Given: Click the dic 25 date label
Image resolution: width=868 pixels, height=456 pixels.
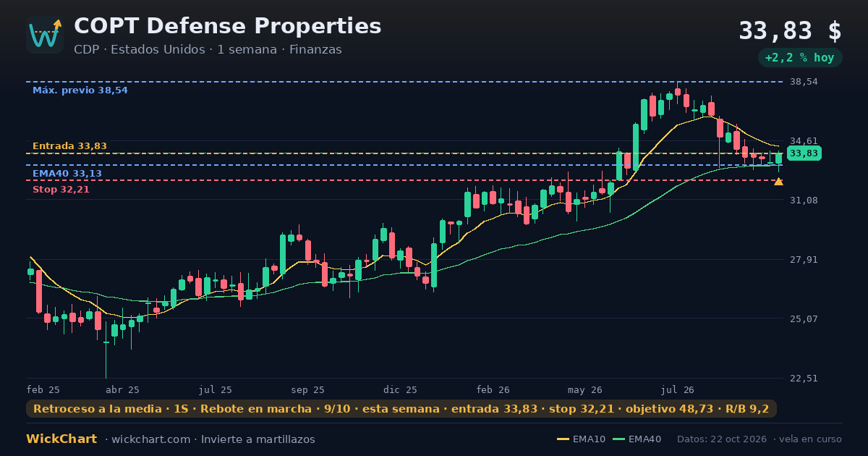Looking at the screenshot, I should coord(400,389).
